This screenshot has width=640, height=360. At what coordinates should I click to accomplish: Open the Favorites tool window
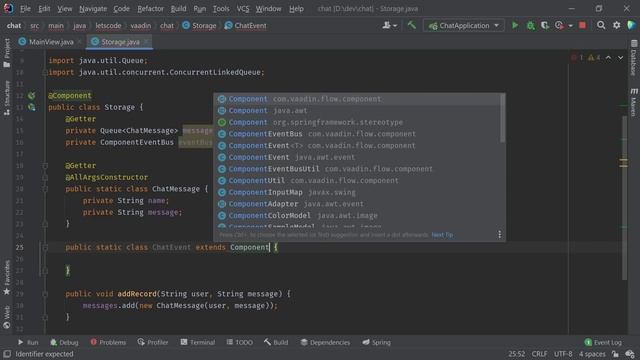pos(7,278)
